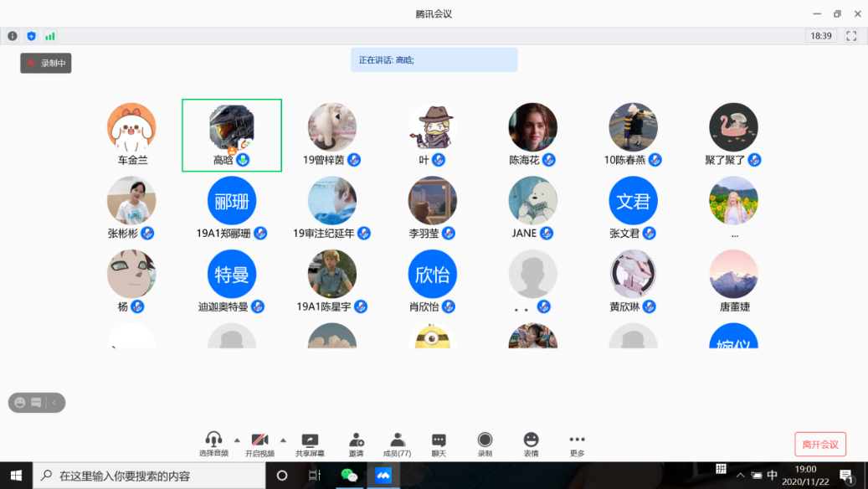Check the green network signal icon
868x489 pixels.
click(50, 36)
